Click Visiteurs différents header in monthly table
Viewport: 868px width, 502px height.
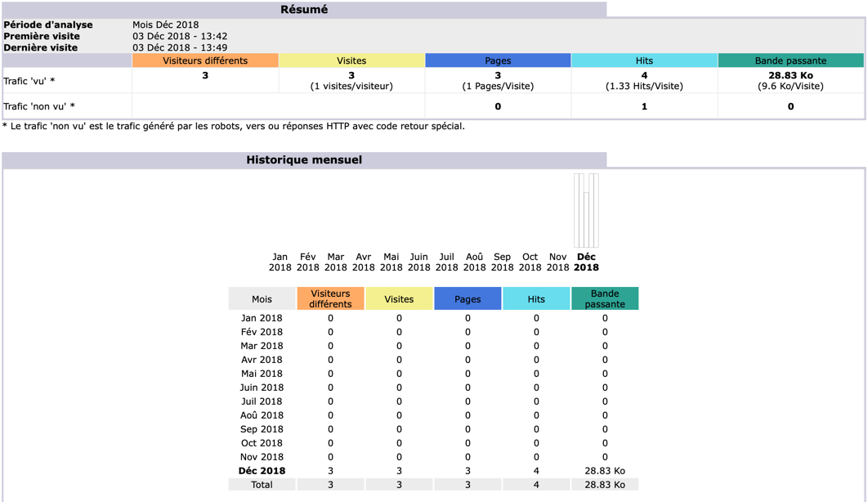pyautogui.click(x=330, y=298)
